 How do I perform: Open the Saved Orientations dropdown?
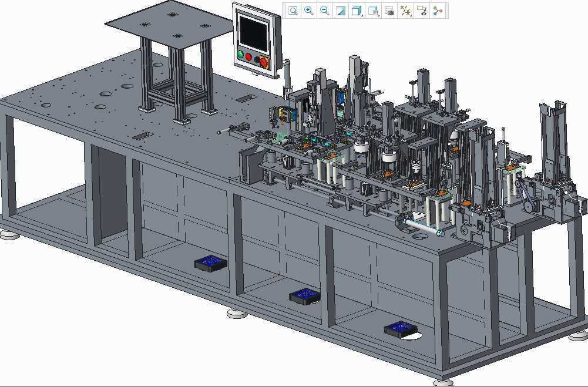pyautogui.click(x=373, y=11)
